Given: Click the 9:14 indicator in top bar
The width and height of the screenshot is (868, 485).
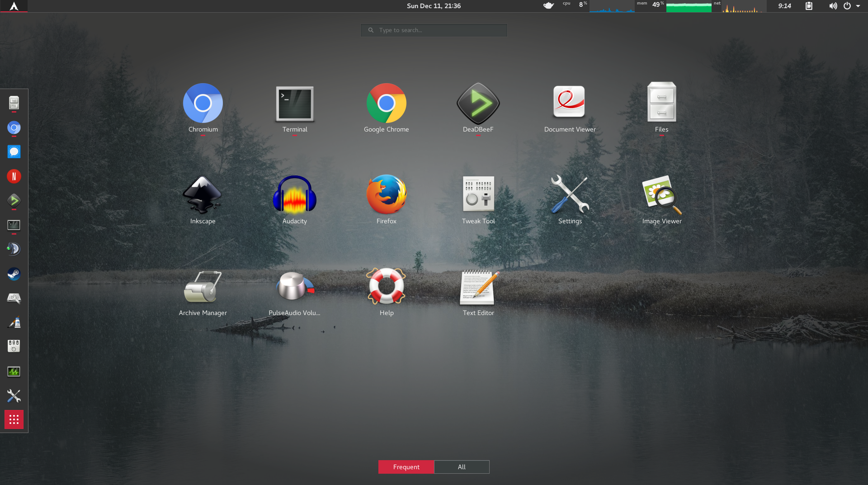Looking at the screenshot, I should click(x=784, y=6).
